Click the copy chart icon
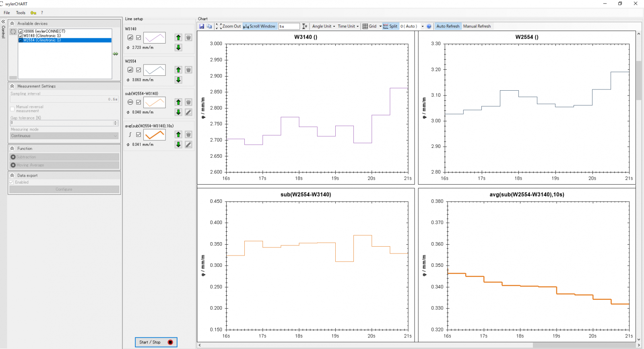 (x=209, y=26)
